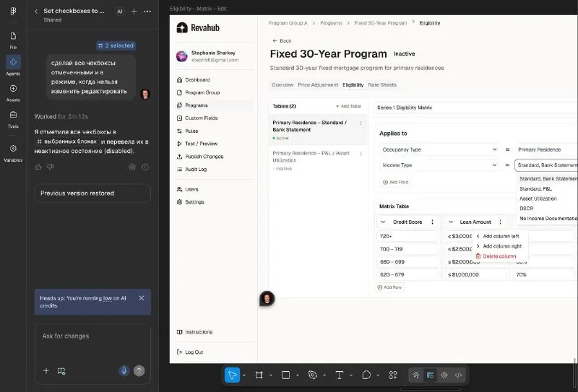Click the 720+ credit score cell

(407, 236)
